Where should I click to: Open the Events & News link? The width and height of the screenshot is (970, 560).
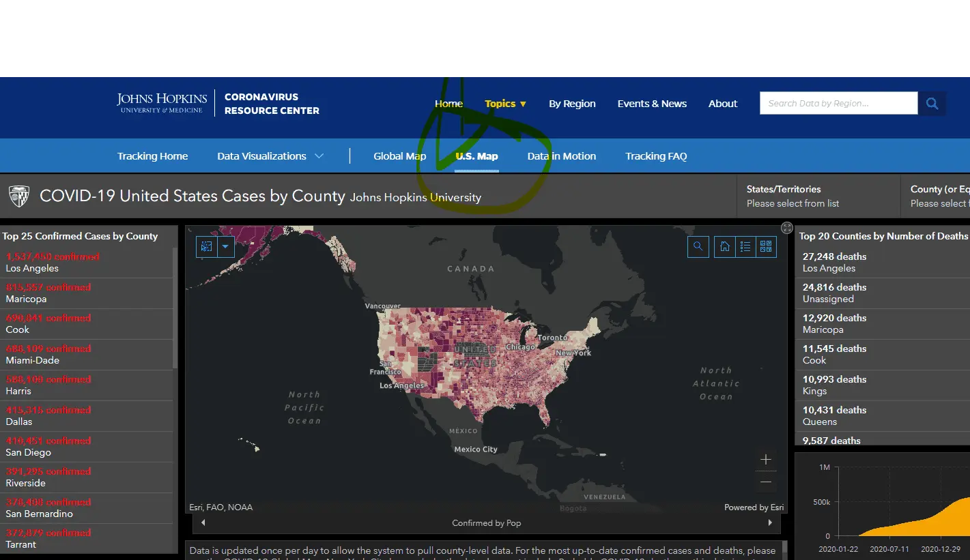[652, 104]
